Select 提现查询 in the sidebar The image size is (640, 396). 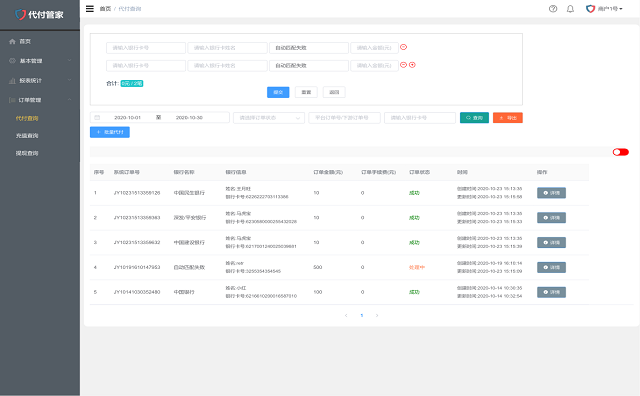coord(27,153)
